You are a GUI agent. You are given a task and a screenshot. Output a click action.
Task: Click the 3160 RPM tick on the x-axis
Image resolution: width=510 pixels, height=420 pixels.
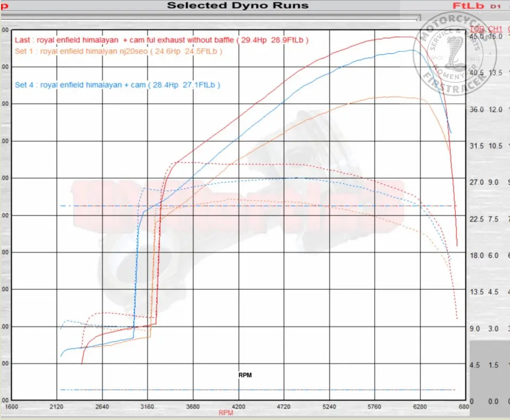148,407
